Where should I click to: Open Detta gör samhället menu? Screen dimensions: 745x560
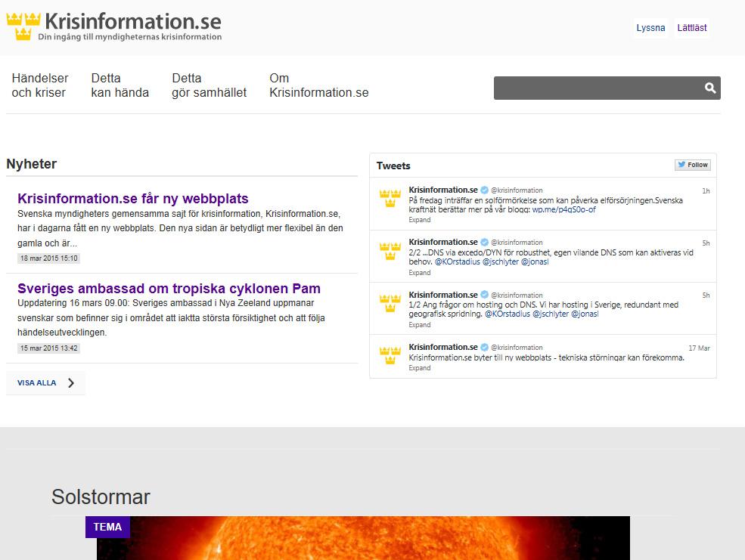pyautogui.click(x=209, y=85)
